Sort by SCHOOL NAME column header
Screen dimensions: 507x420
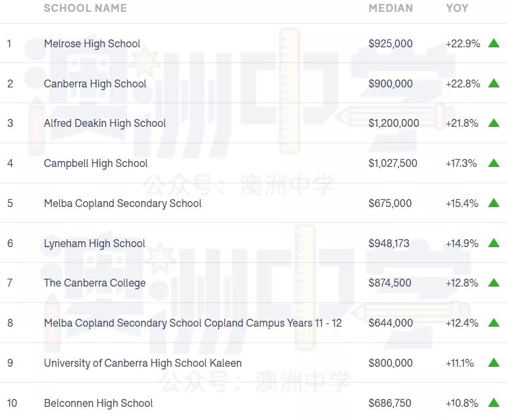pos(85,8)
